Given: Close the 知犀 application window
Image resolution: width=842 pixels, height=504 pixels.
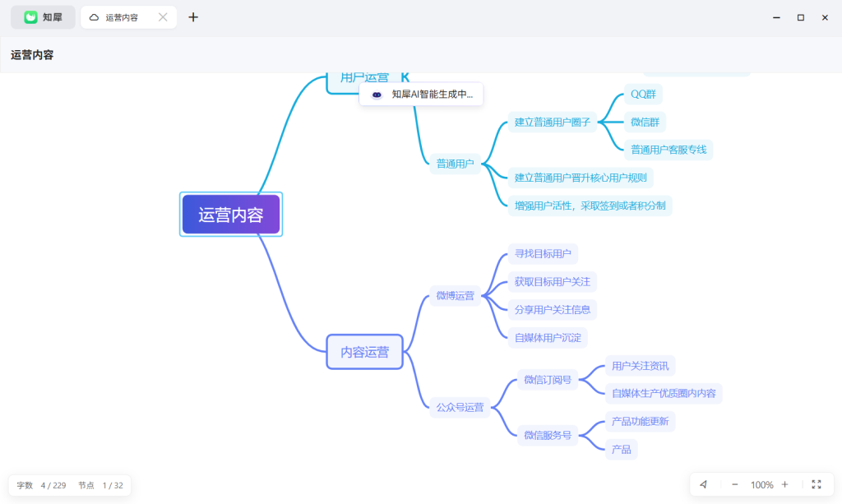Looking at the screenshot, I should click(x=825, y=17).
